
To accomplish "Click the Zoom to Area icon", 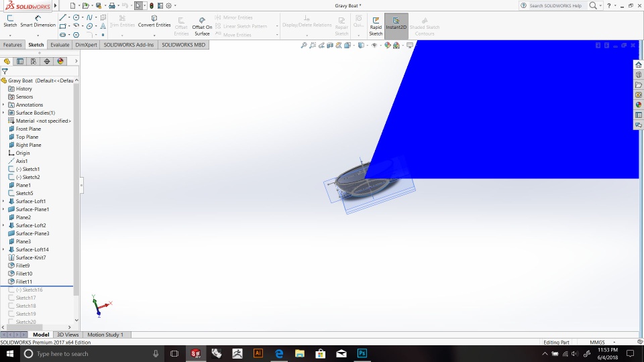I will (x=313, y=45).
